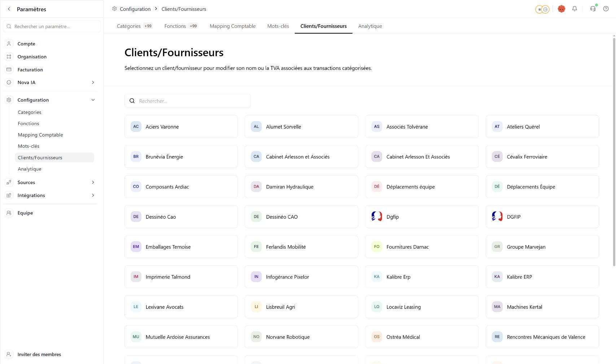Click the back arrow beside Paramètres
This screenshot has height=364, width=616.
(9, 9)
